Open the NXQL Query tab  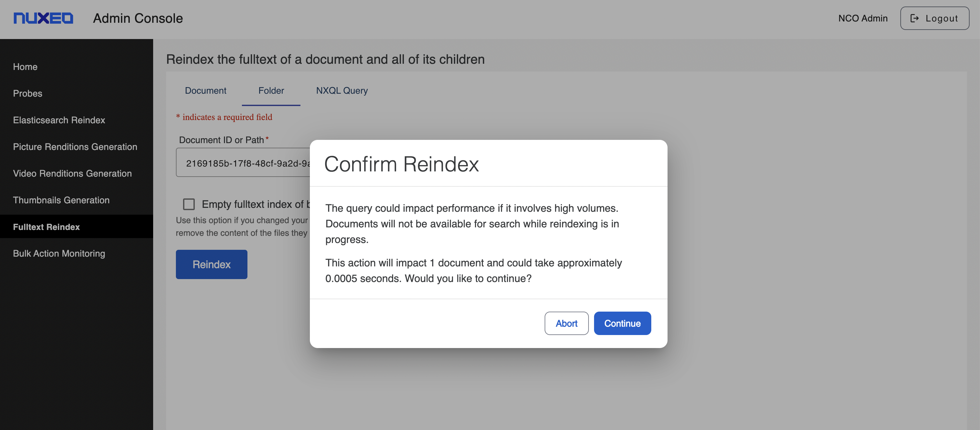pyautogui.click(x=342, y=90)
